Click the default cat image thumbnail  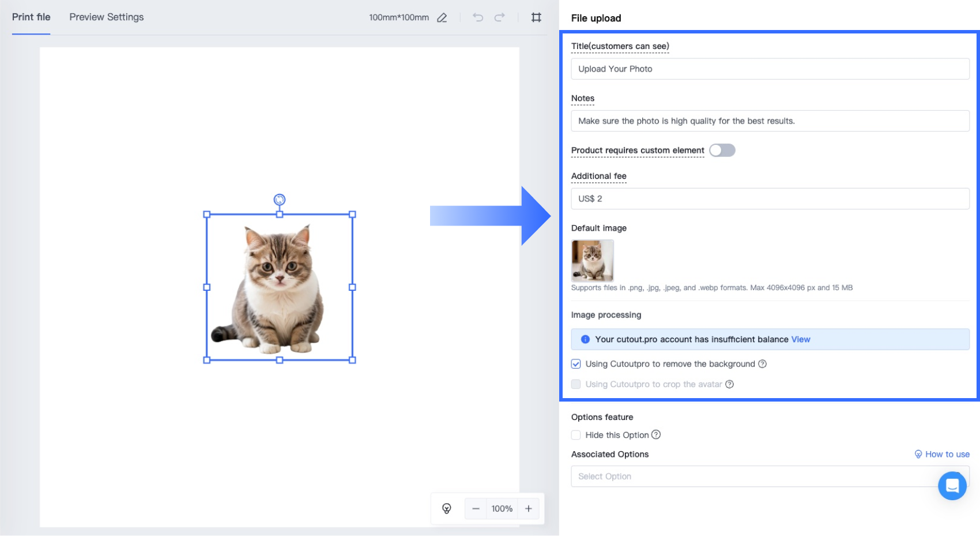(x=592, y=261)
